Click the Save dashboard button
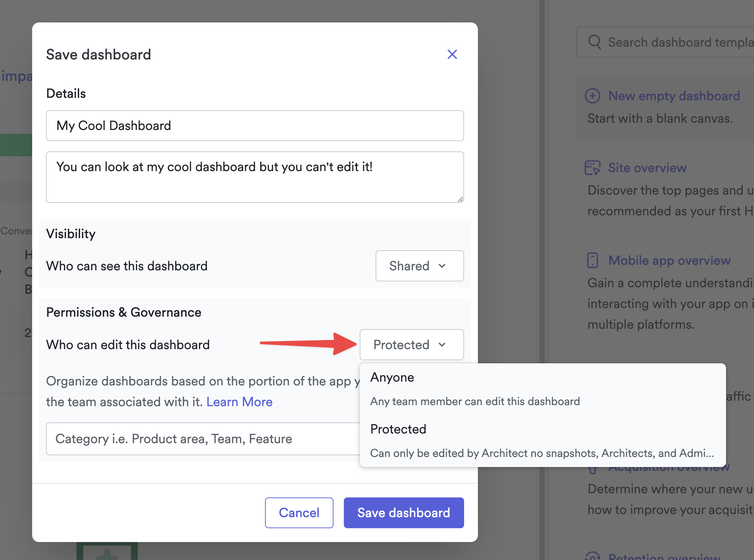The image size is (754, 560). (x=404, y=513)
